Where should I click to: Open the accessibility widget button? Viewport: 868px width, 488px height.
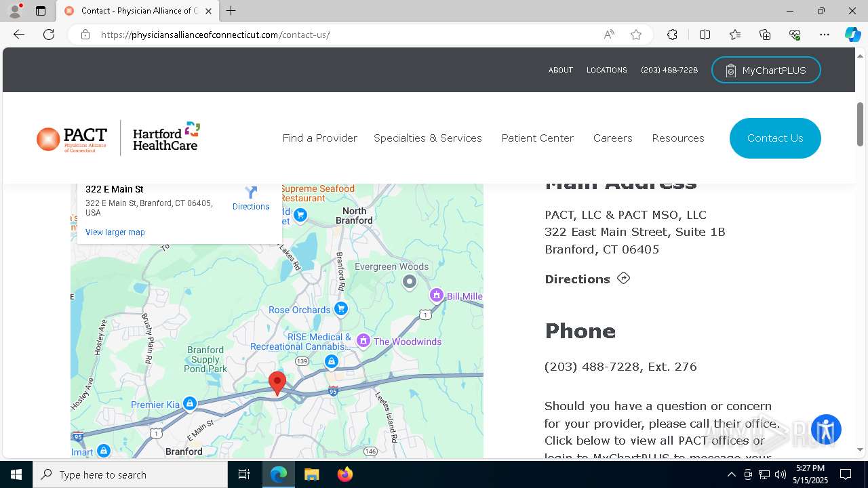(x=826, y=430)
